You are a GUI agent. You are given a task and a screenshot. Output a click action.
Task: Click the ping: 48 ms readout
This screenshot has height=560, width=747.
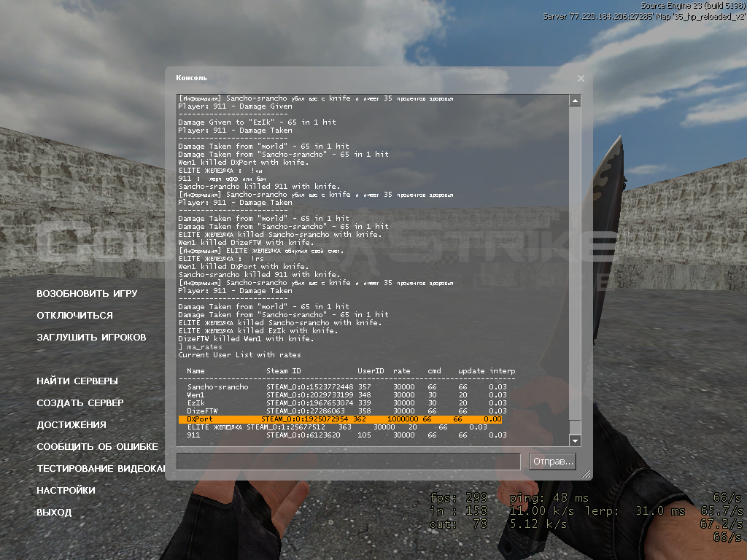(549, 498)
